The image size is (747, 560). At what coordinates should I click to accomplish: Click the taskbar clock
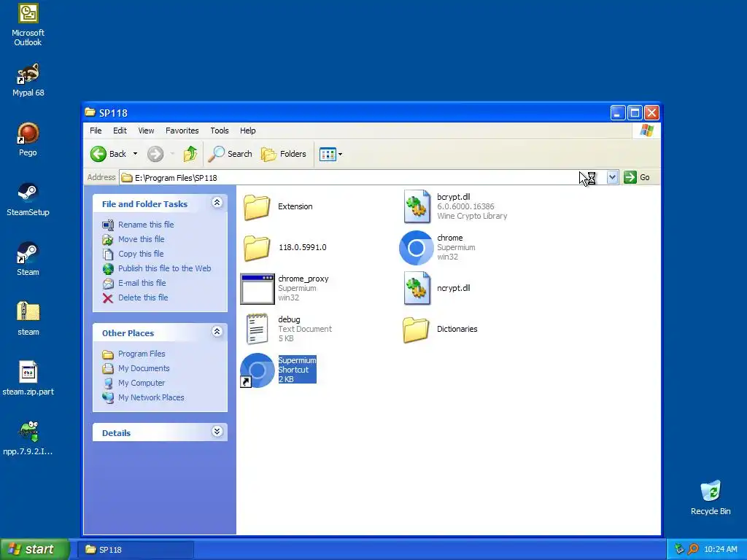[720, 550]
